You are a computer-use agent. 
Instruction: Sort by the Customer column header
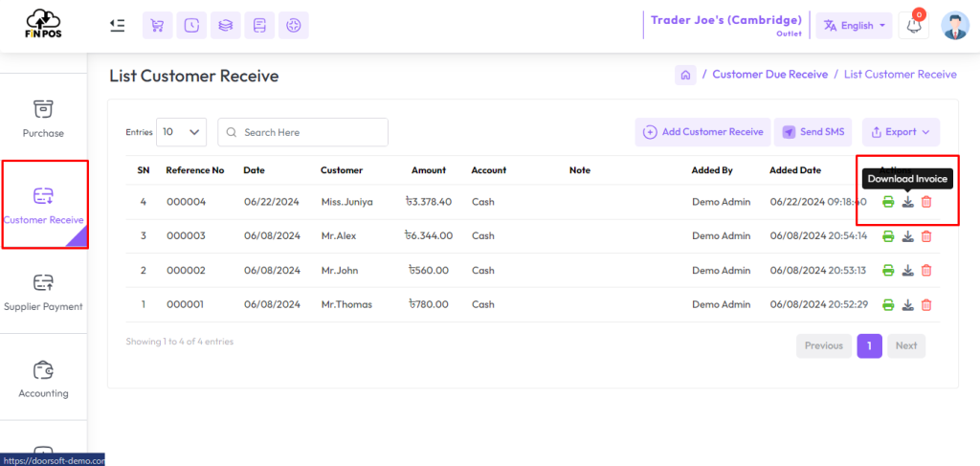point(342,170)
